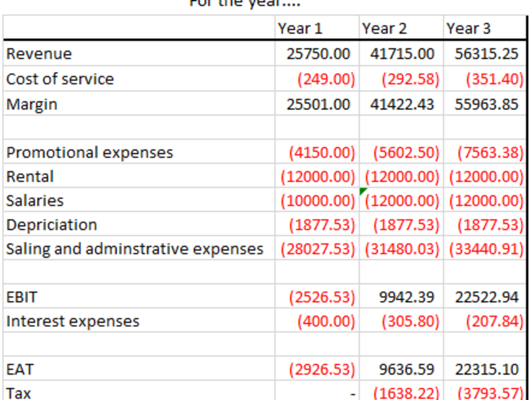Select Year 1 Depriciation cell (1877.53)

317,224
